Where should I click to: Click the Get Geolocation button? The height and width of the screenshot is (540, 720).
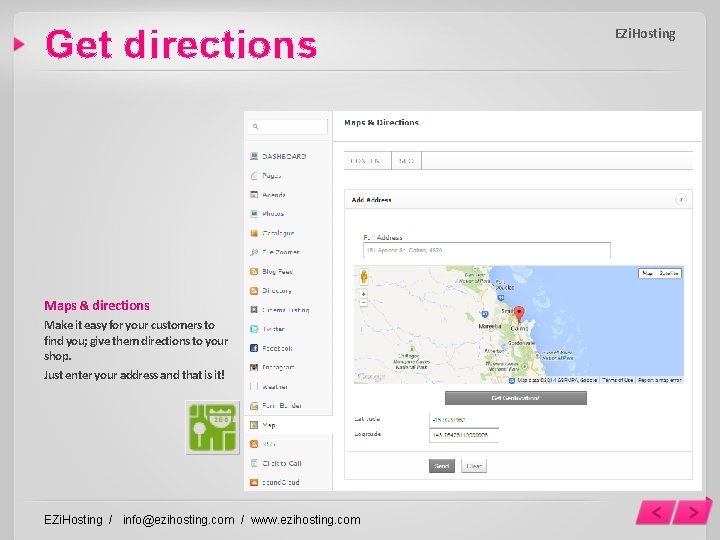[x=516, y=398]
